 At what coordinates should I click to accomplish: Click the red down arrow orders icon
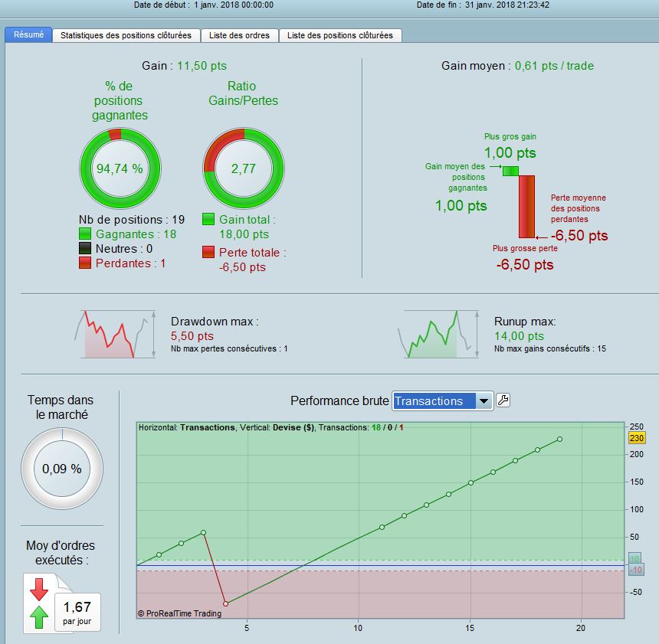point(39,589)
